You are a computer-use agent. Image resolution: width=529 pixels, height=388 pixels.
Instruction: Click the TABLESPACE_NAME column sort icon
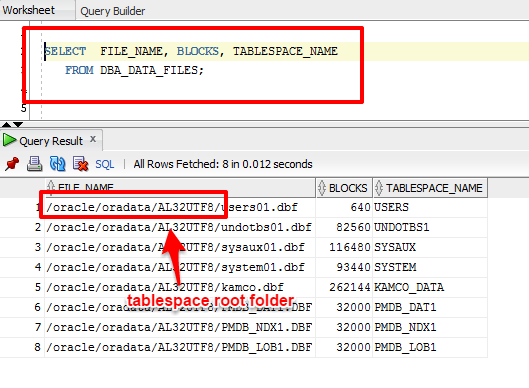pyautogui.click(x=379, y=188)
